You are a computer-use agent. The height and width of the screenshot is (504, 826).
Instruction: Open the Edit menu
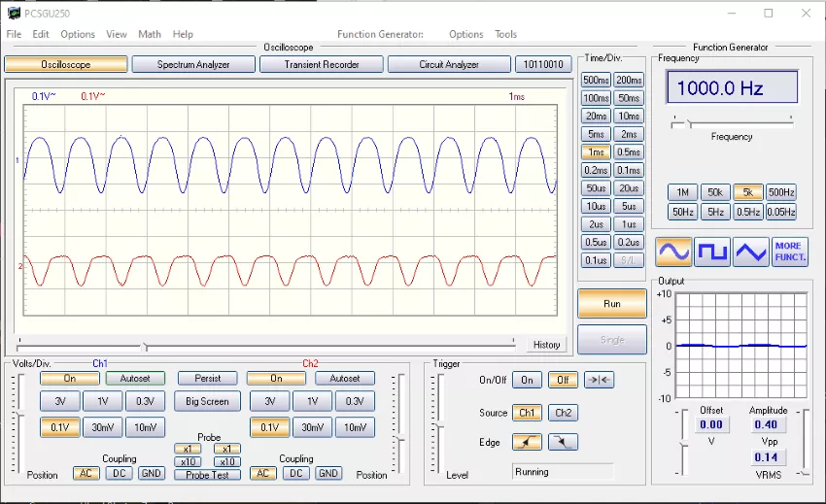point(41,34)
